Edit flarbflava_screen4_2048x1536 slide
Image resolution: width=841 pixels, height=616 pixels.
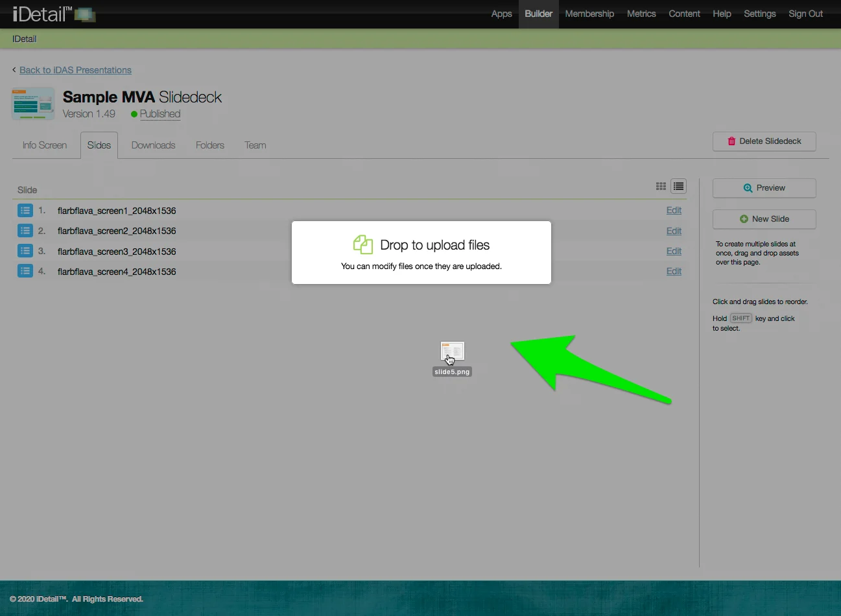pyautogui.click(x=674, y=271)
